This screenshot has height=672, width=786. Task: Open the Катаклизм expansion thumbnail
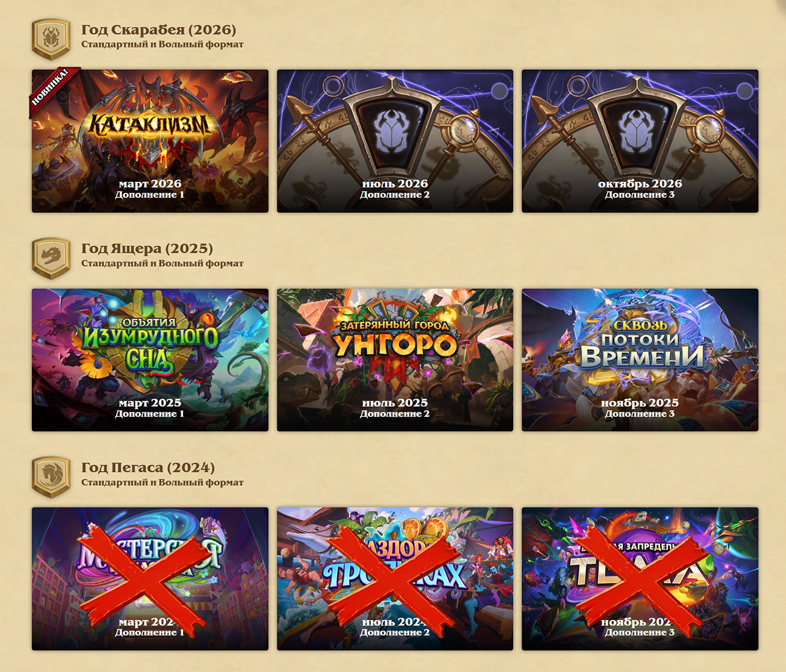tap(150, 141)
